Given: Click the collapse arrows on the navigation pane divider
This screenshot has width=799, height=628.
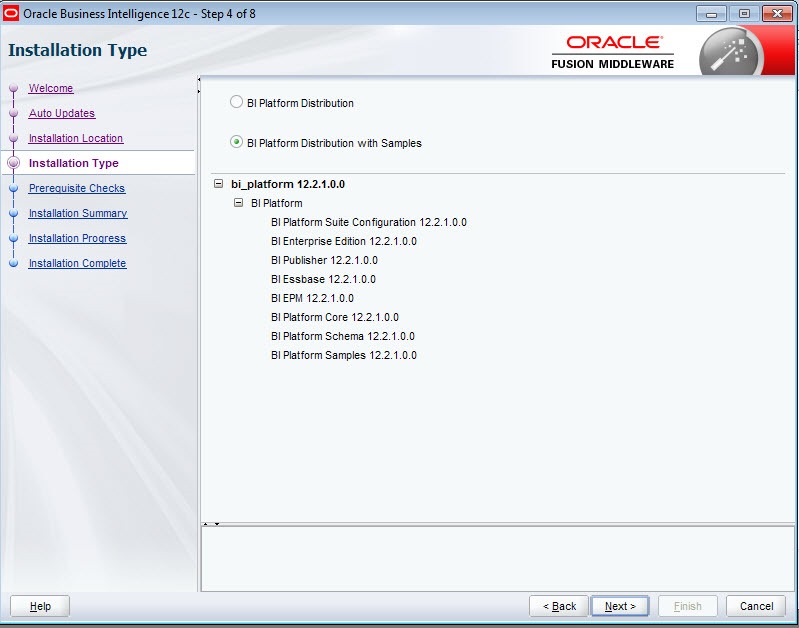Looking at the screenshot, I should coord(199,85).
